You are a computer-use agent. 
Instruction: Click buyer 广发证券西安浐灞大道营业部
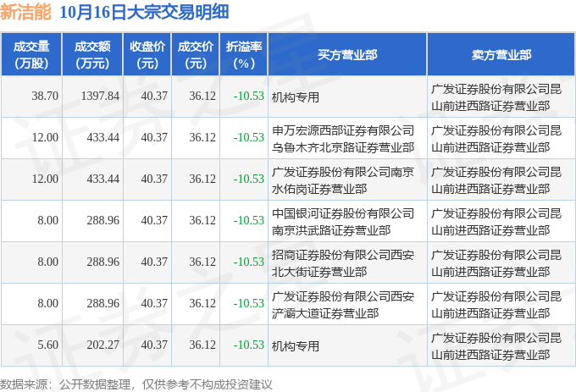pyautogui.click(x=343, y=305)
